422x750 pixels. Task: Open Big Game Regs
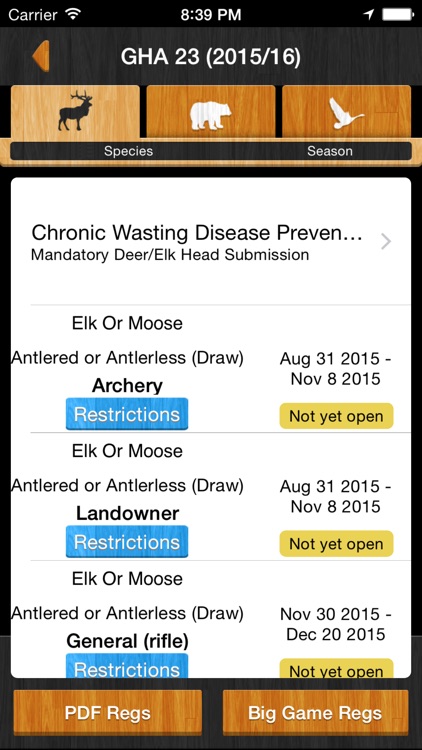315,713
